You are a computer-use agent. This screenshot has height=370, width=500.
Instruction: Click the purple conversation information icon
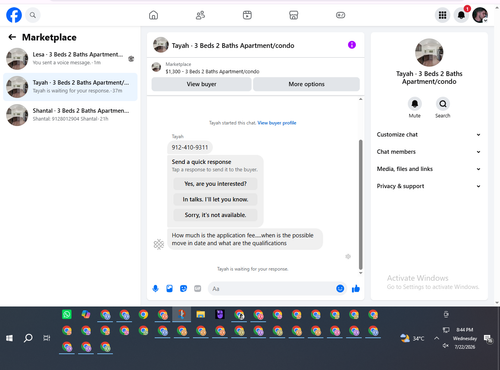(352, 45)
